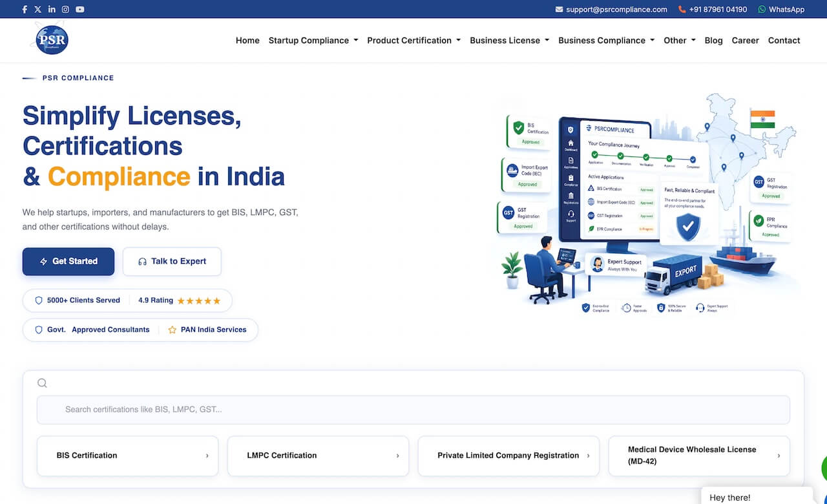This screenshot has height=504, width=827.
Task: Click the PSR COMPLIANCE section label
Action: pos(78,78)
